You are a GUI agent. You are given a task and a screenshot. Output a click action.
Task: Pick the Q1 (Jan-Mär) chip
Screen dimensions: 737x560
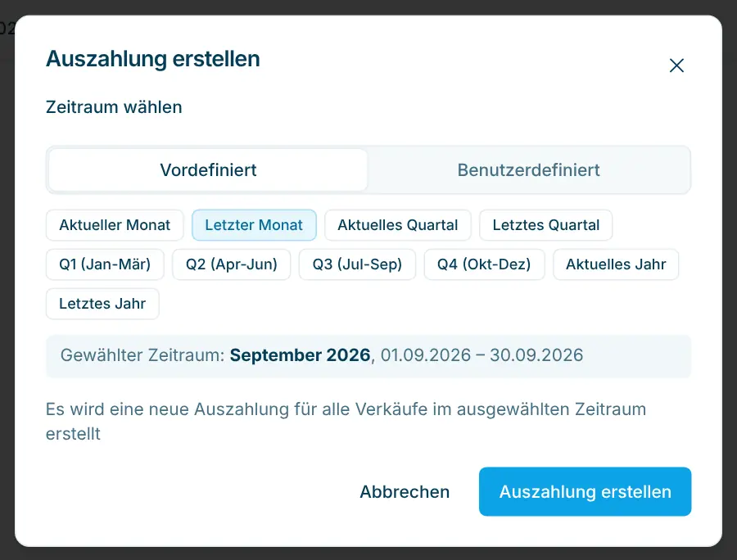pyautogui.click(x=105, y=264)
